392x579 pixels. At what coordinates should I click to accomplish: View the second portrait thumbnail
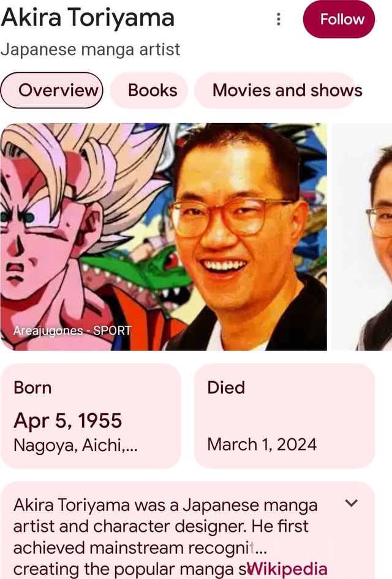click(362, 237)
